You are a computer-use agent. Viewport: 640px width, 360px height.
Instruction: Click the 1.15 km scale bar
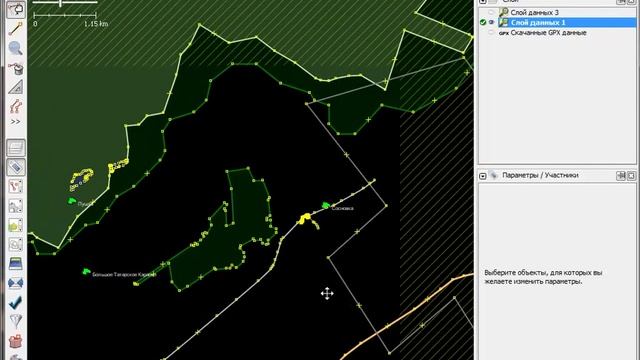(65, 16)
